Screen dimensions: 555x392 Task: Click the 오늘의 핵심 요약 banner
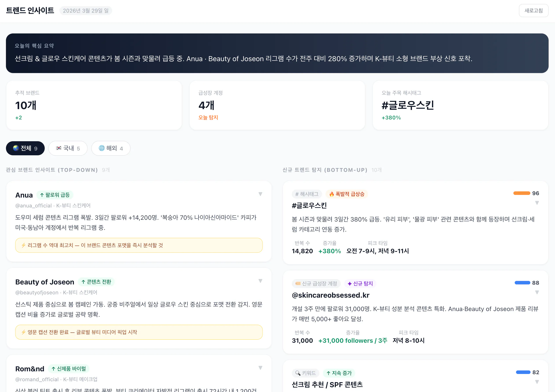(x=277, y=53)
